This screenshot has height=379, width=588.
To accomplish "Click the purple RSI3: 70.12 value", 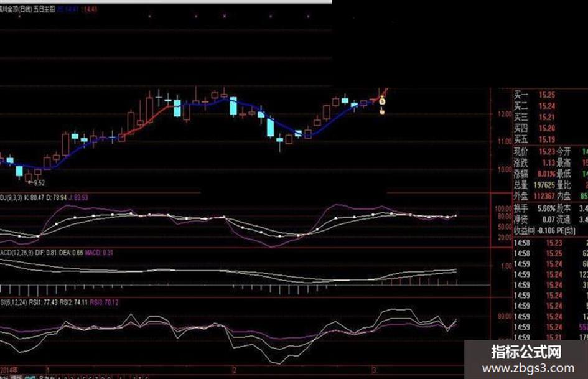I will point(104,302).
